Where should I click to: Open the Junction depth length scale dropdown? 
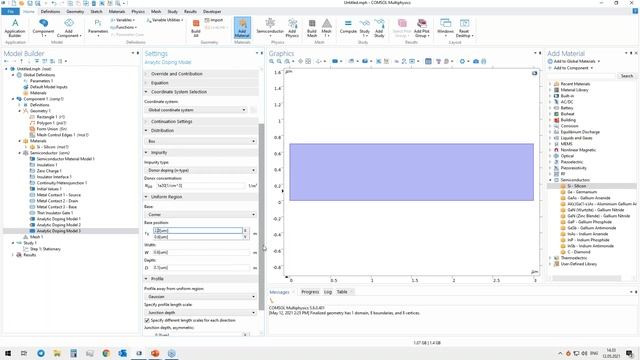point(200,313)
